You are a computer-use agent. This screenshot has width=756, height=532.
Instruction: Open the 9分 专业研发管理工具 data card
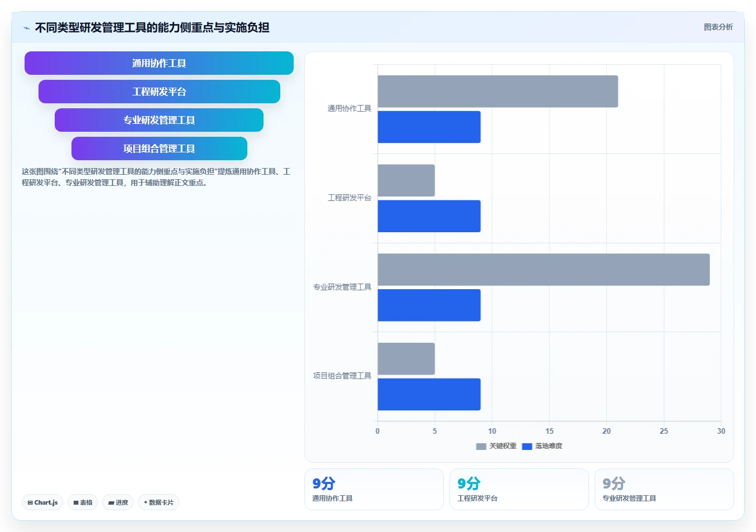(664, 489)
